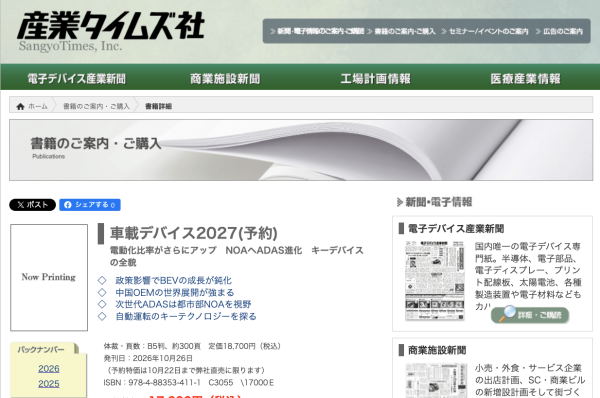
Task: Open back number 2026 link
Action: point(49,369)
